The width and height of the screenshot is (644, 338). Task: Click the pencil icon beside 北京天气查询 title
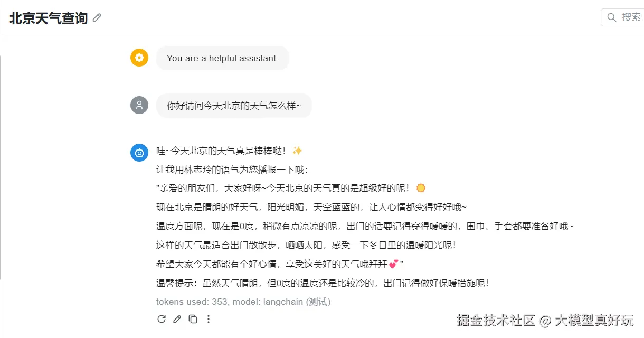(97, 18)
